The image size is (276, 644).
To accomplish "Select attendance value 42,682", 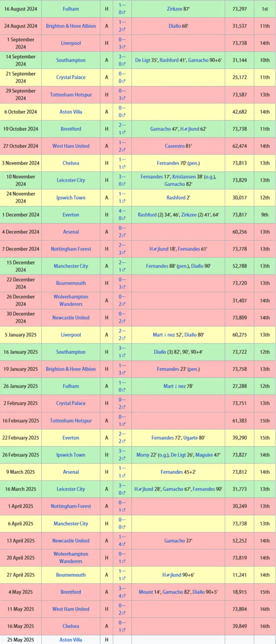I will point(239,112).
